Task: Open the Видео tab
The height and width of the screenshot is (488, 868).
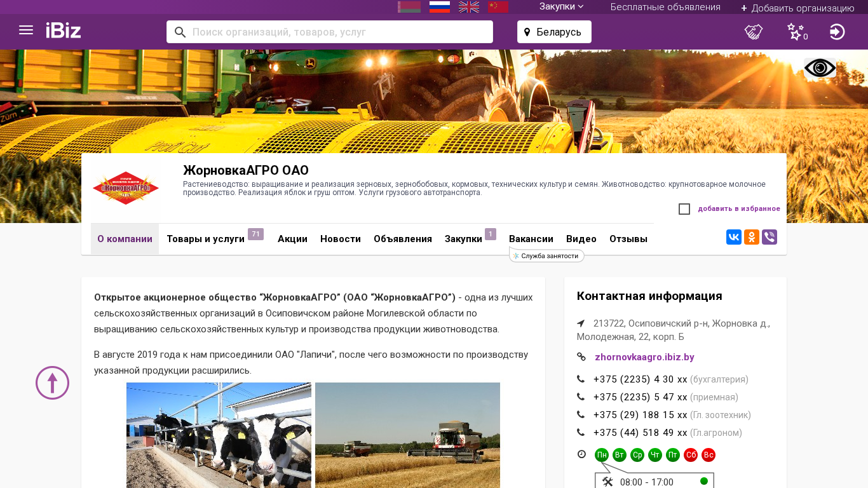Action: 581,239
